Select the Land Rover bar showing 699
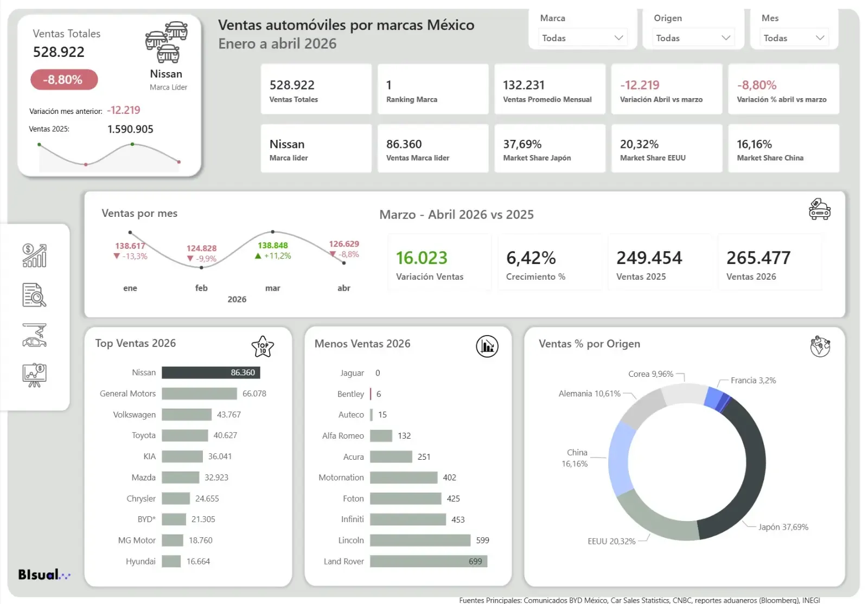The image size is (868, 604). (x=429, y=561)
